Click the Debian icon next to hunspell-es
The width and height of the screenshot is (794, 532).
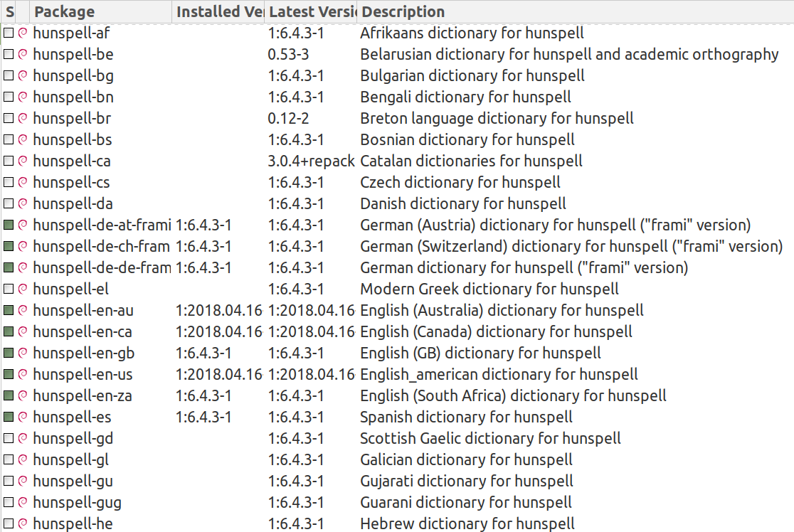point(23,417)
